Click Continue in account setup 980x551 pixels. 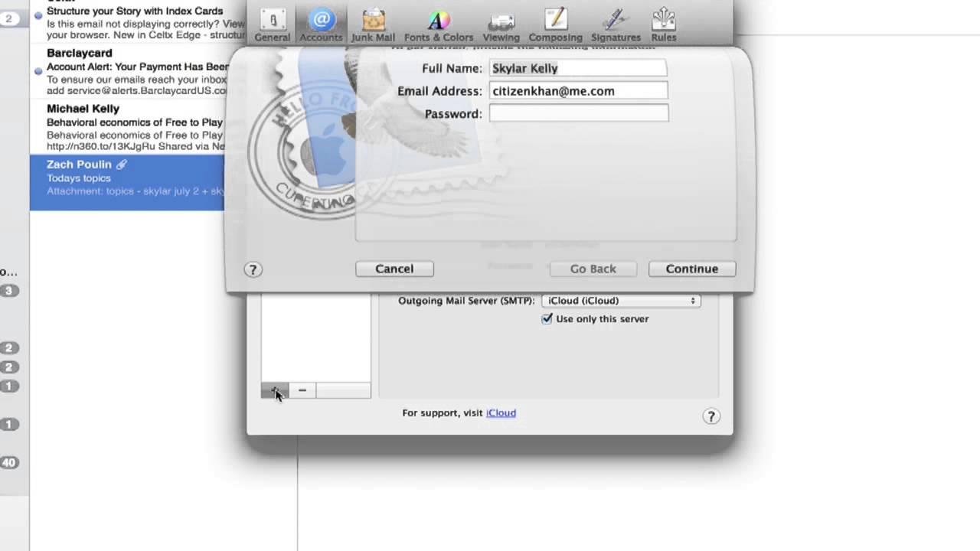[692, 269]
